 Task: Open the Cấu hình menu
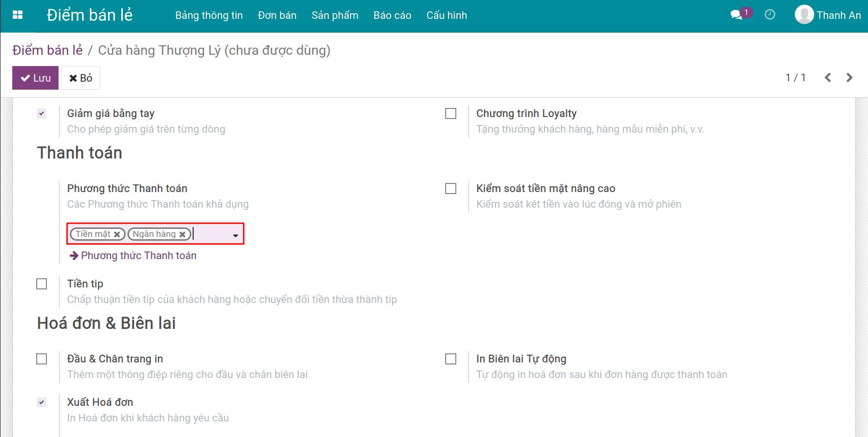click(447, 15)
